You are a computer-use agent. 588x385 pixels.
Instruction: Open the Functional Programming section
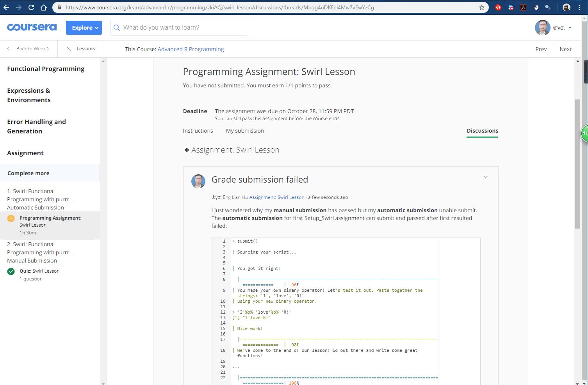(46, 69)
